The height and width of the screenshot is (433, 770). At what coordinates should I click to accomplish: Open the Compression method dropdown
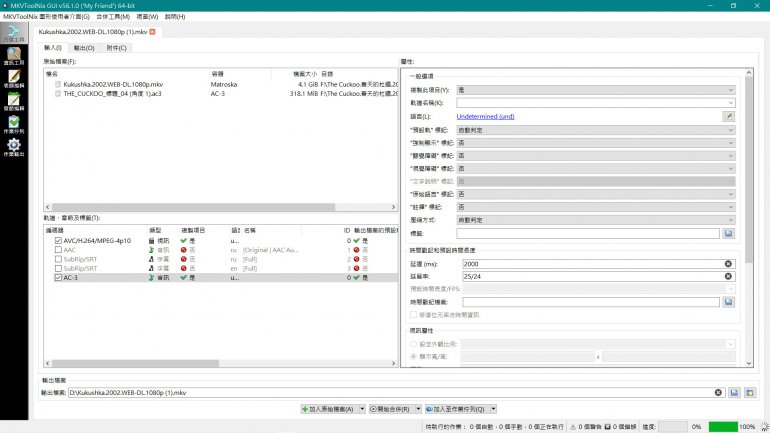click(596, 220)
